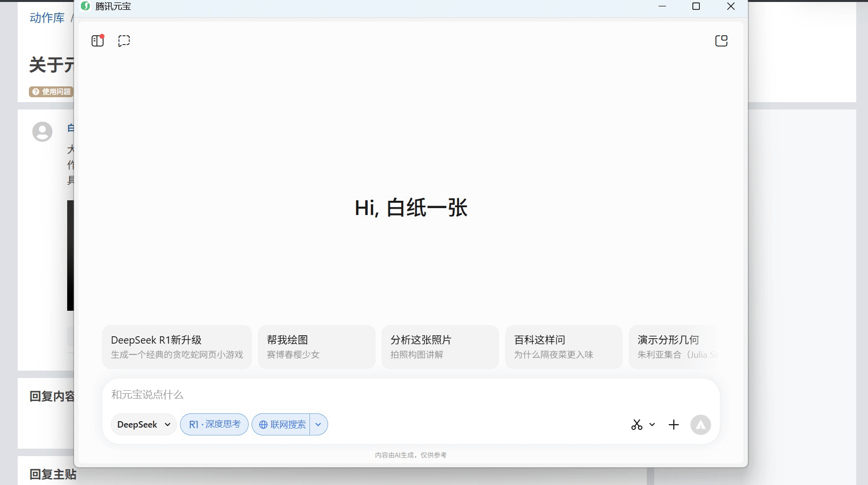Screen dimensions: 868x485
Task: Click the Tencent Yuanbao logo in title bar
Action: (x=85, y=6)
